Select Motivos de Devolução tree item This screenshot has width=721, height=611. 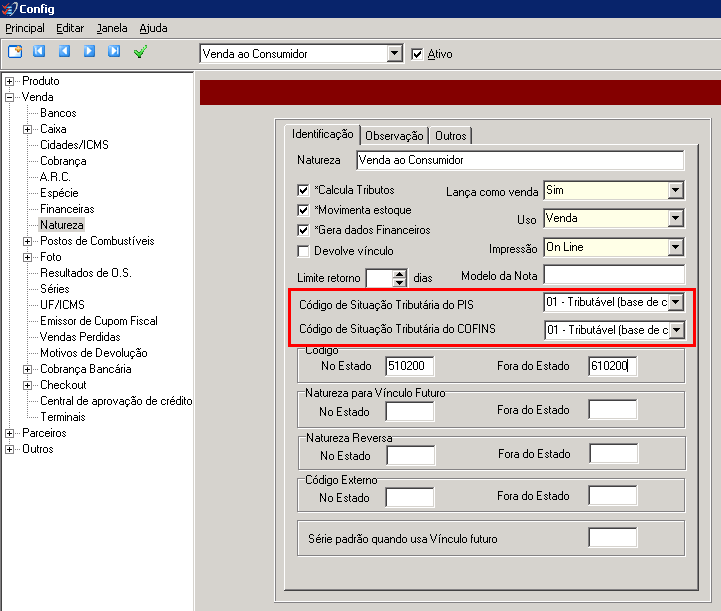click(93, 353)
